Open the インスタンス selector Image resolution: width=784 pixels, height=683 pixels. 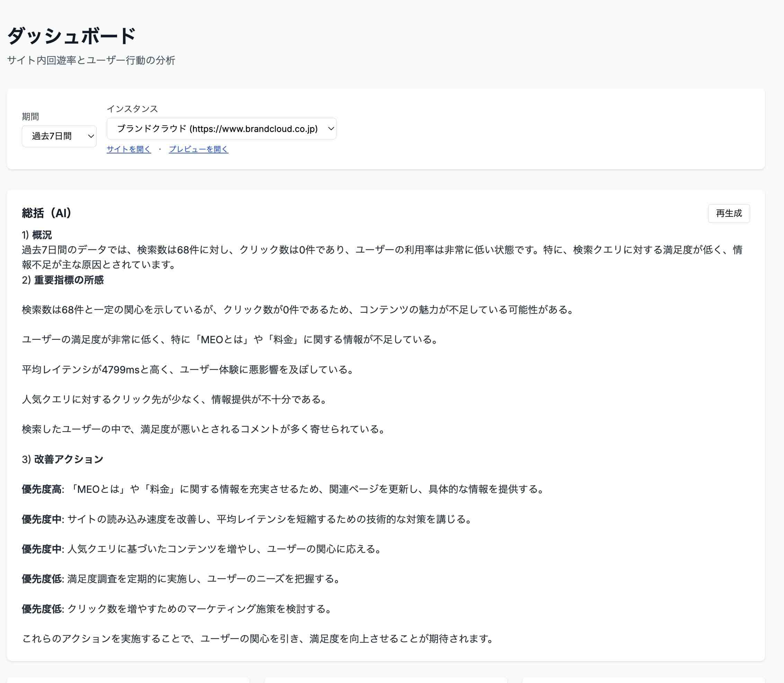click(222, 129)
